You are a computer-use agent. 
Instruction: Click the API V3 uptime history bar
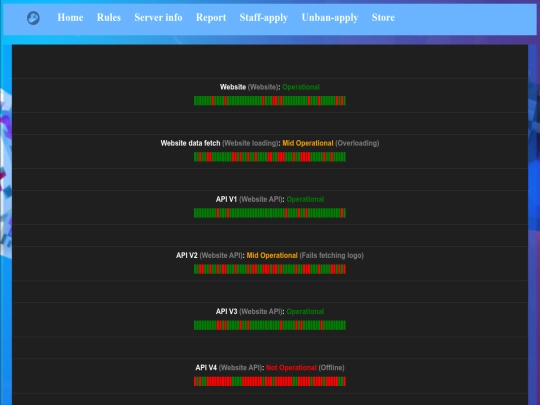[270, 325]
